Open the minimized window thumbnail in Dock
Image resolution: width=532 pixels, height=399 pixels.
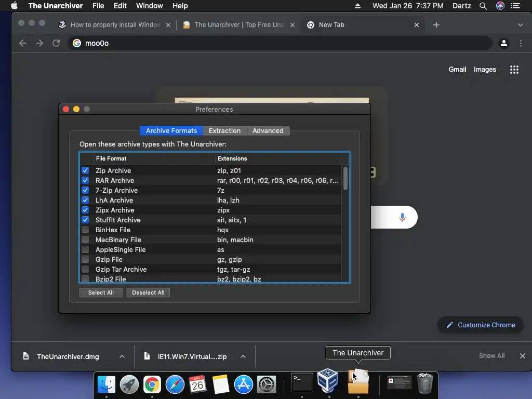(x=400, y=382)
